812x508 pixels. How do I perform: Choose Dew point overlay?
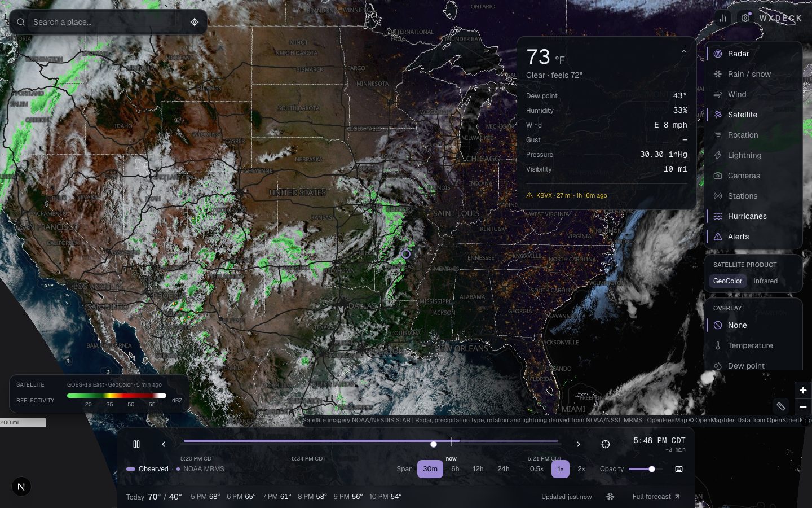point(753,365)
